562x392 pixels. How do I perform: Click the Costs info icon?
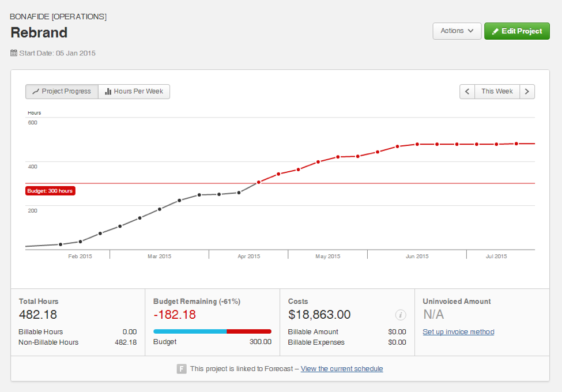401,315
